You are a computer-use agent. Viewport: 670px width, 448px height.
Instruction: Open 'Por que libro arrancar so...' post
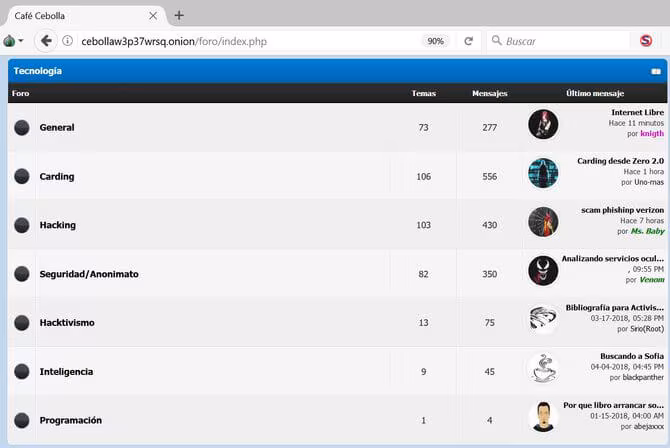(x=614, y=405)
